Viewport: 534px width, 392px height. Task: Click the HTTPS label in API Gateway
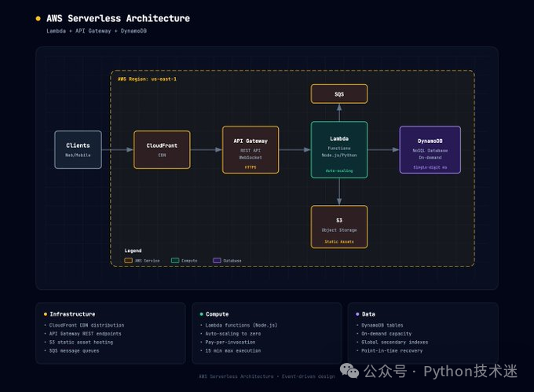point(251,167)
